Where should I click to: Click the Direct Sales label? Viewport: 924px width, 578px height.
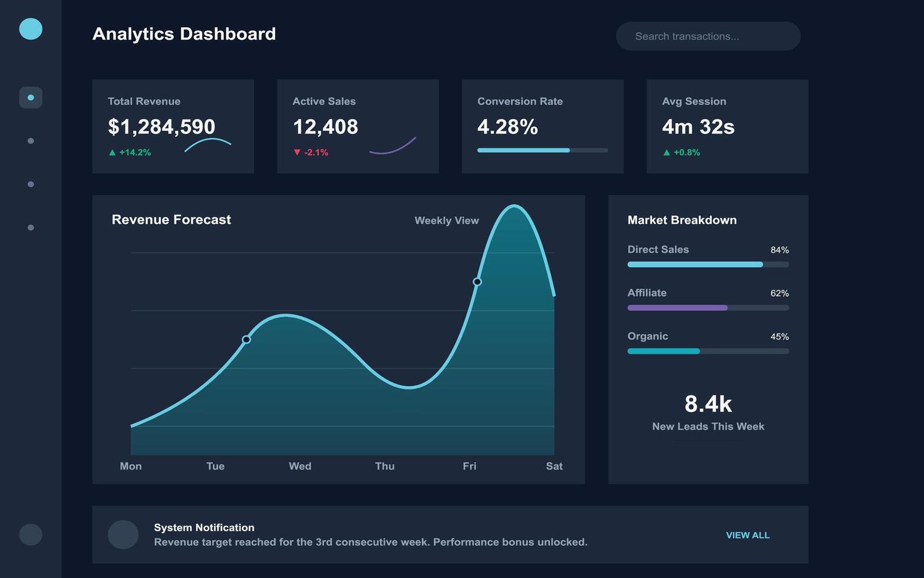[658, 249]
